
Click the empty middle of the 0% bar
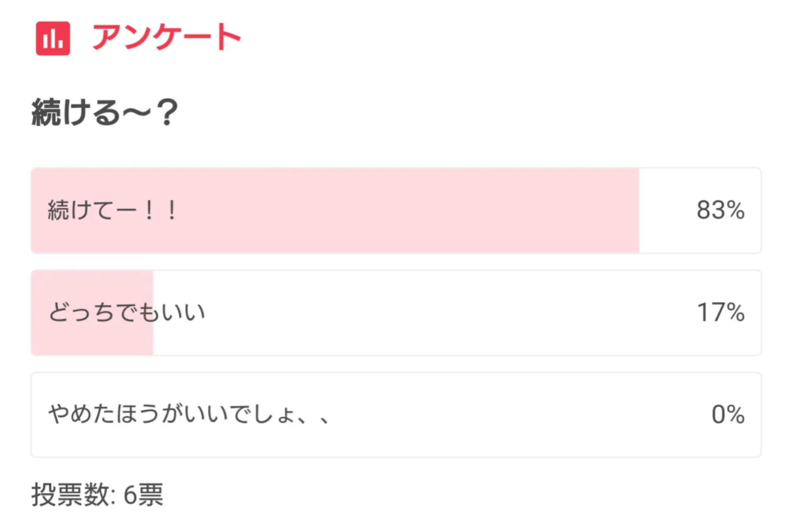click(x=505, y=414)
